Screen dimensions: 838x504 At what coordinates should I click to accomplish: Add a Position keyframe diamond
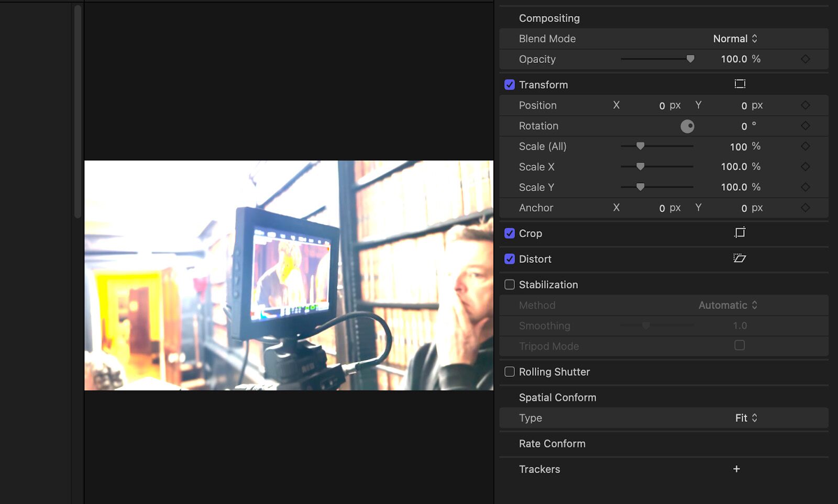[805, 105]
